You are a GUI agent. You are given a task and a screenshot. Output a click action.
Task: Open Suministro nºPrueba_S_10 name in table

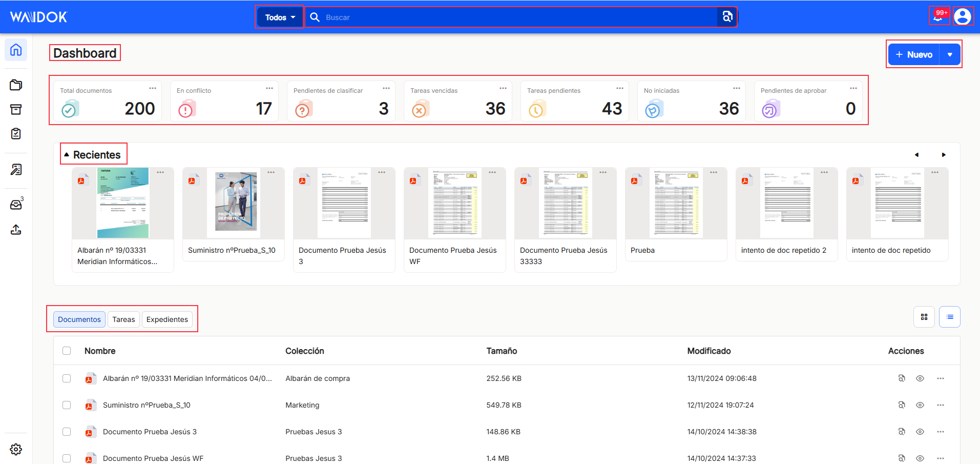tap(147, 405)
